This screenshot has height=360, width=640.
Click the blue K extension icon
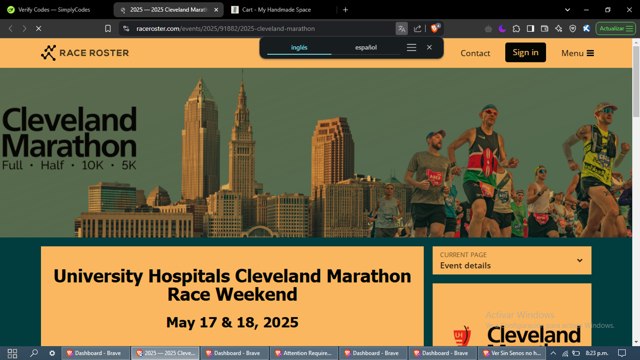pyautogui.click(x=587, y=29)
